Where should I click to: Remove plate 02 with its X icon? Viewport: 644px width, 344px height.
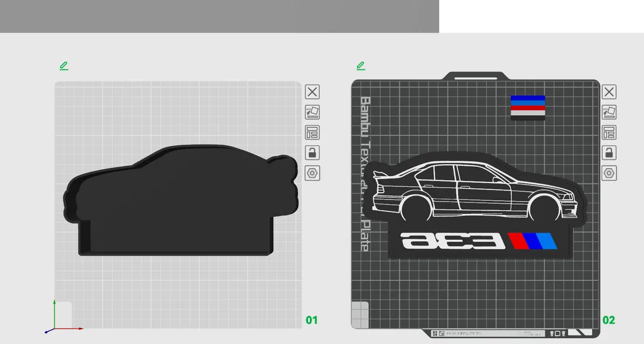pos(609,92)
